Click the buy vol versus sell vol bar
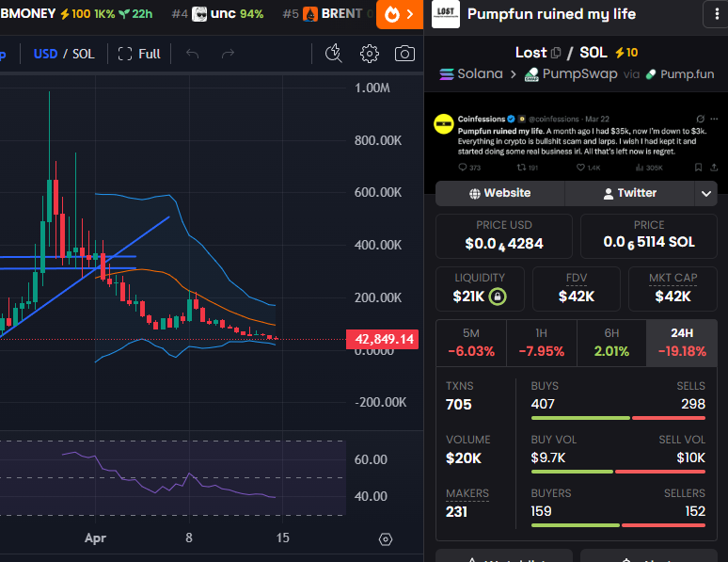This screenshot has width=728, height=562. pyautogui.click(x=618, y=472)
